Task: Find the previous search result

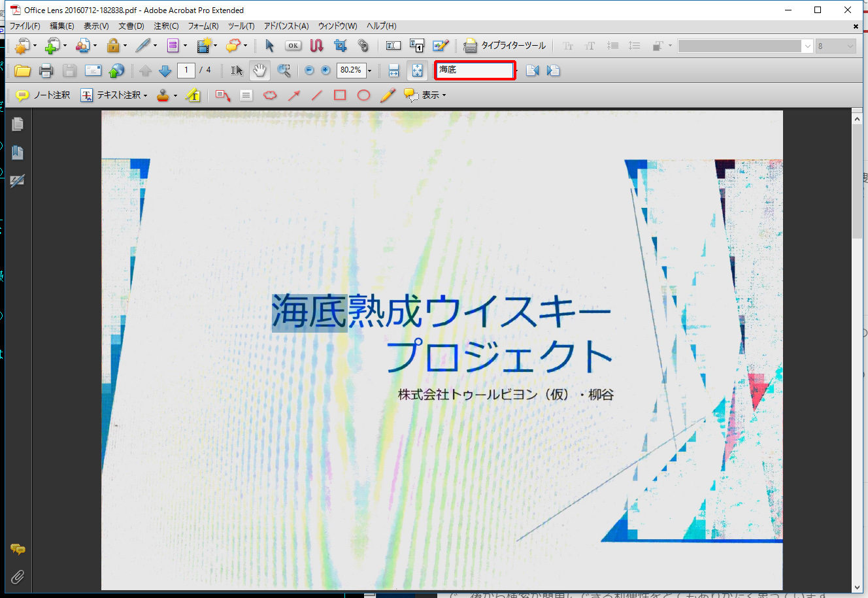Action: pos(533,71)
